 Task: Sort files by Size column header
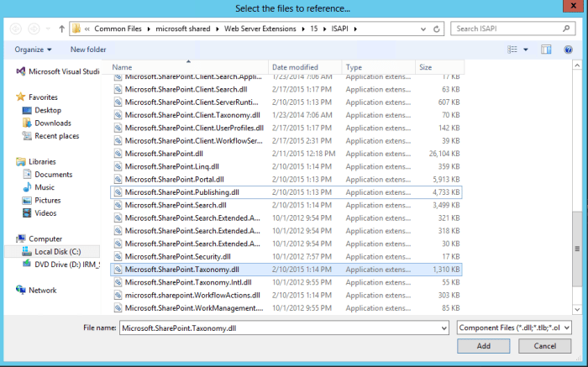tap(425, 67)
